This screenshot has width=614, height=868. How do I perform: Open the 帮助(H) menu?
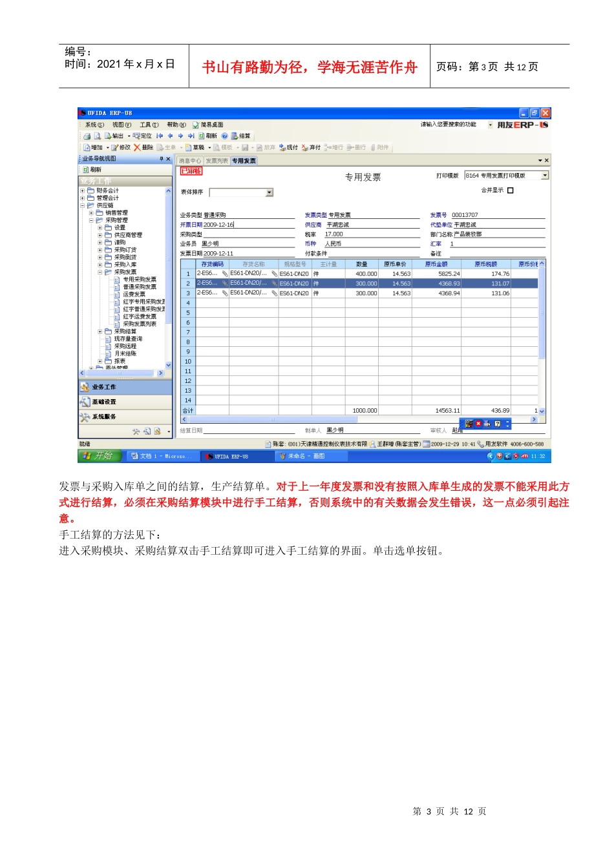[176, 125]
